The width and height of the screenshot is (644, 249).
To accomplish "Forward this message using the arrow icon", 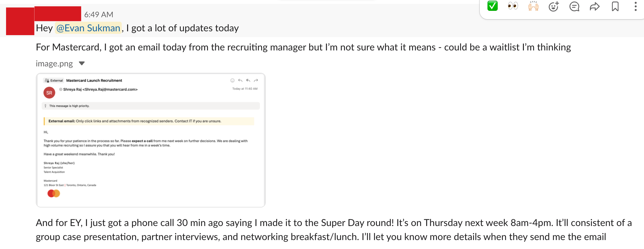I will [x=594, y=6].
